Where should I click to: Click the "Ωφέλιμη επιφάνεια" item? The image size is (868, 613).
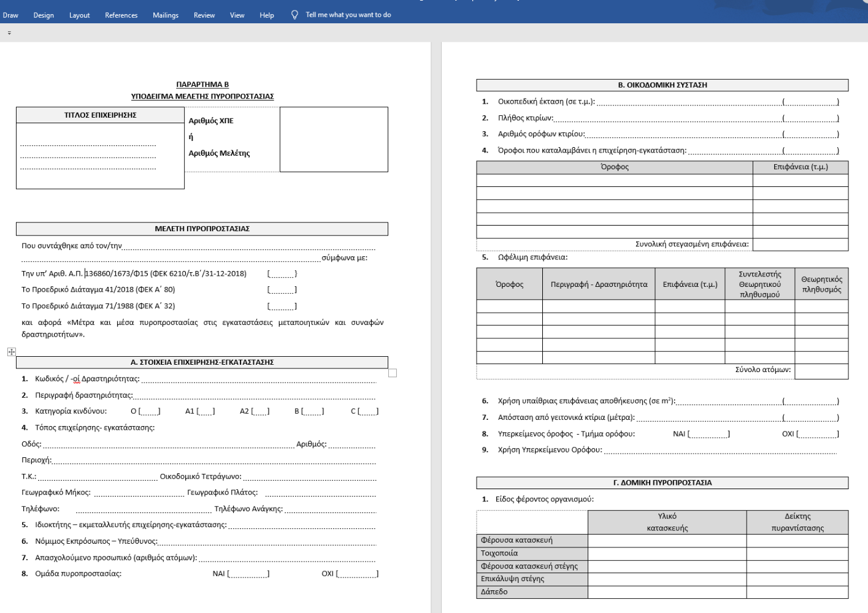(532, 257)
